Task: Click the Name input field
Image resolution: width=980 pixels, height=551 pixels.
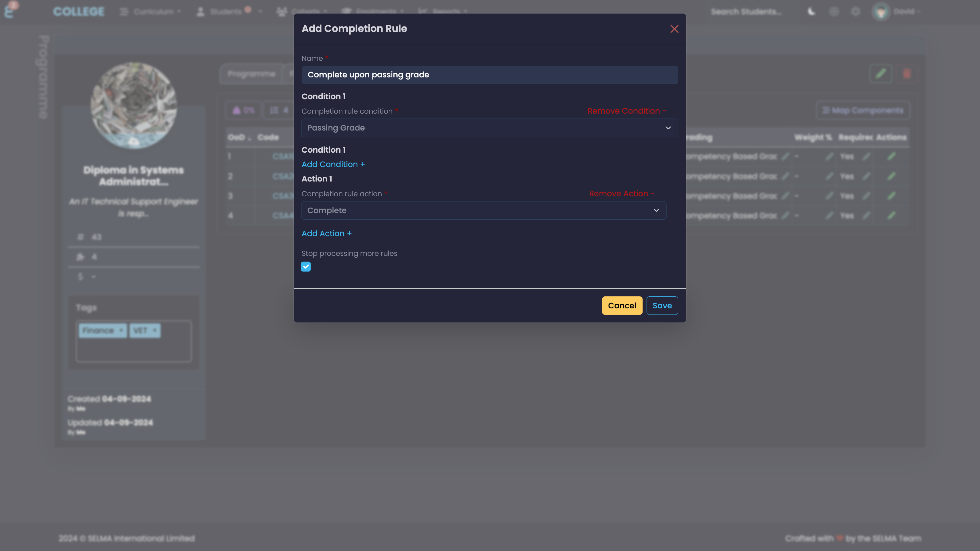Action: pos(489,75)
